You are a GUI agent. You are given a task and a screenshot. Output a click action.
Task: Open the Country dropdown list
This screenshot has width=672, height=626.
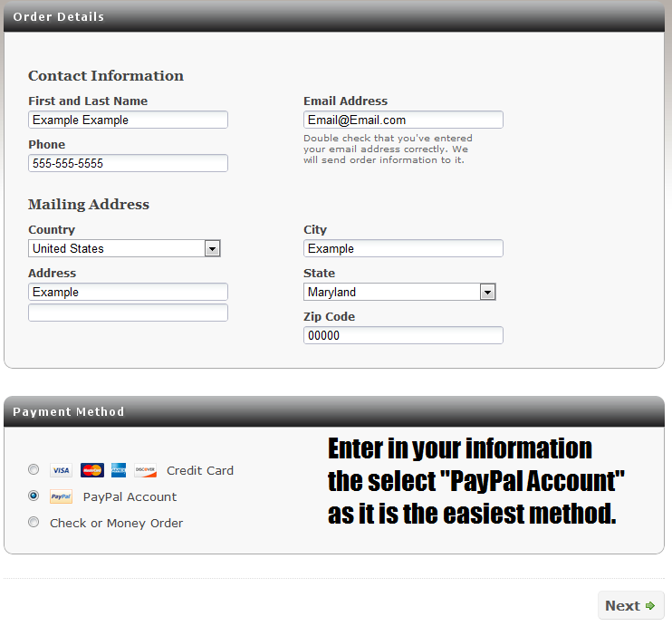click(213, 248)
